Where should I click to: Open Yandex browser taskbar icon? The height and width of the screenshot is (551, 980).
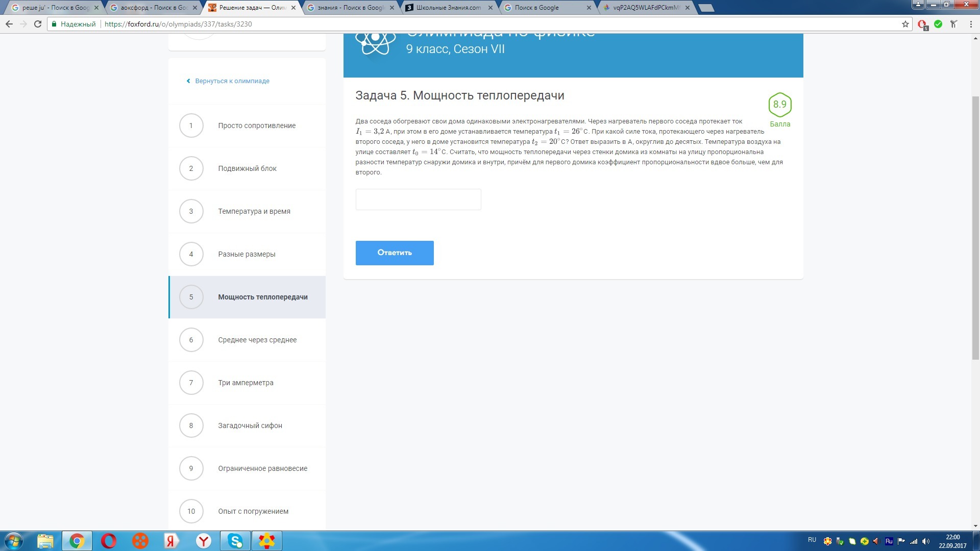(x=204, y=541)
